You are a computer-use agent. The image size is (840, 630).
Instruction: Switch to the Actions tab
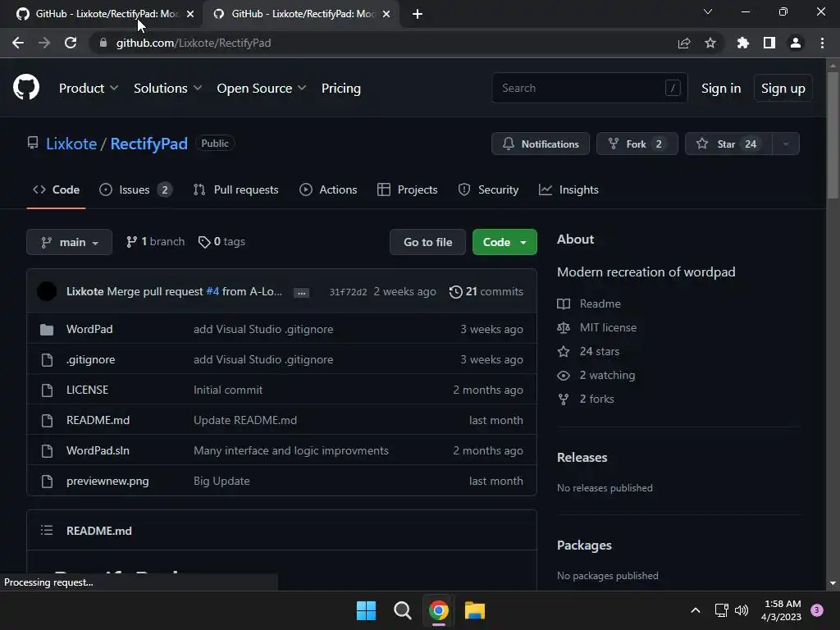[x=328, y=189]
